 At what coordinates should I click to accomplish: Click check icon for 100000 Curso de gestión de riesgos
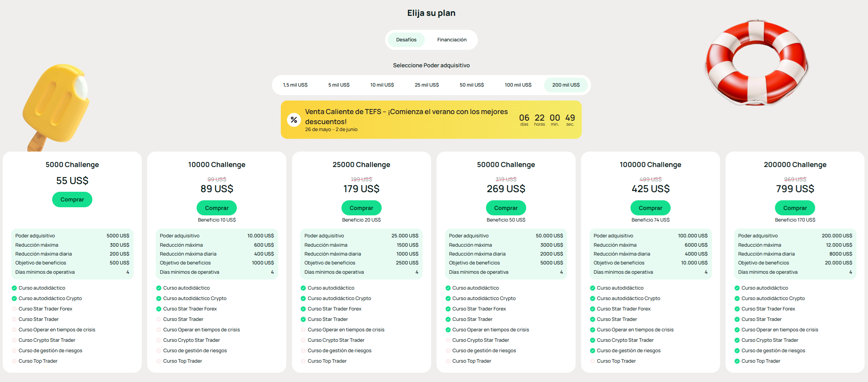[x=593, y=351]
